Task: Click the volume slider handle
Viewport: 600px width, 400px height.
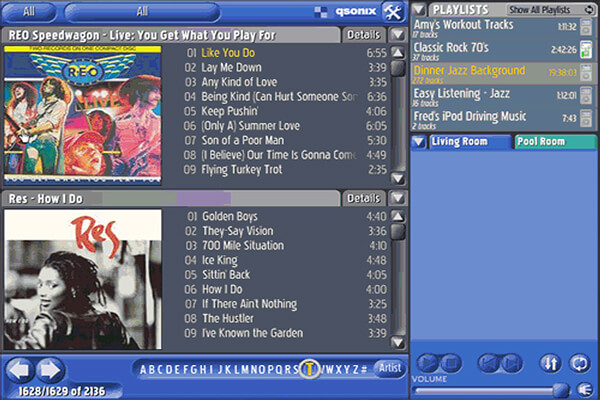Action: tap(561, 390)
